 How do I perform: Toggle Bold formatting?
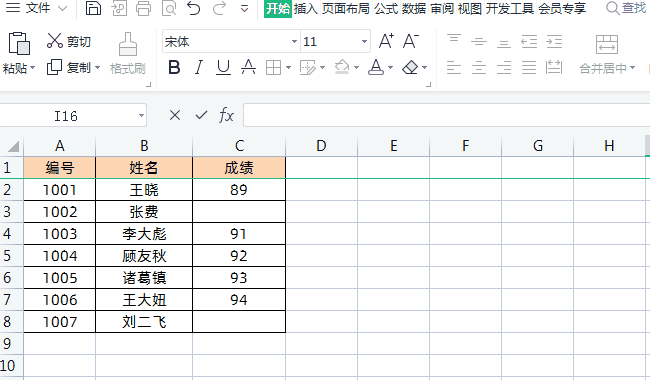(x=174, y=67)
